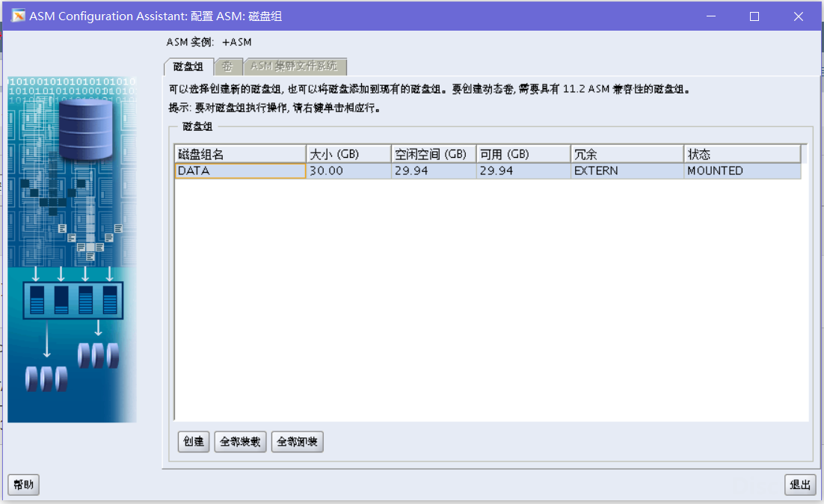
Task: Click the 空闲空间 (GB) column header
Action: point(434,154)
